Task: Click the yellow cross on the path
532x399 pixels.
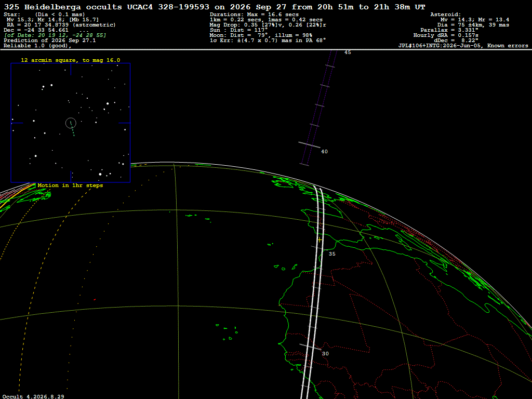Action: pos(320,240)
